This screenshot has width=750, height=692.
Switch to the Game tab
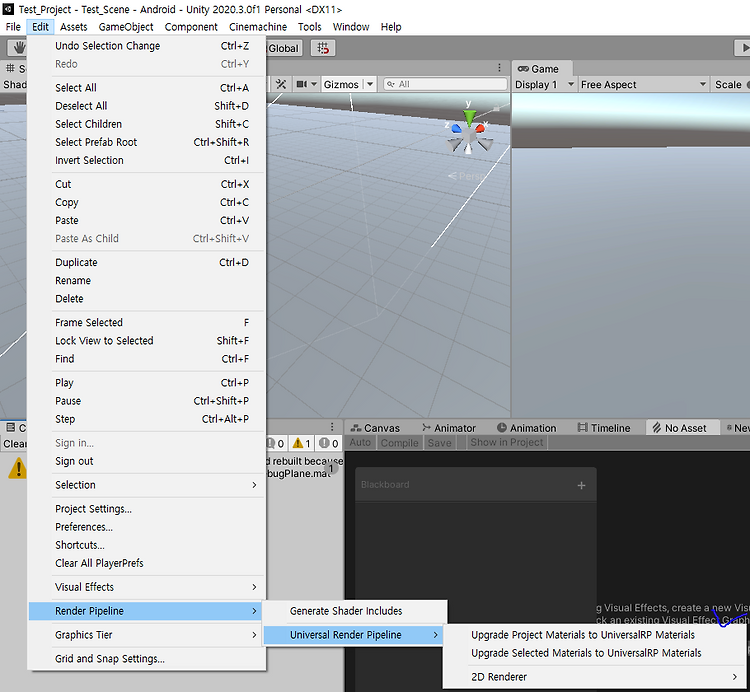542,69
